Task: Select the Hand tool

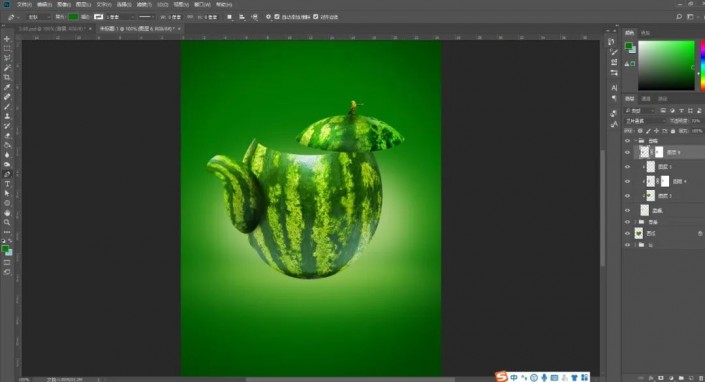Action: (7, 213)
